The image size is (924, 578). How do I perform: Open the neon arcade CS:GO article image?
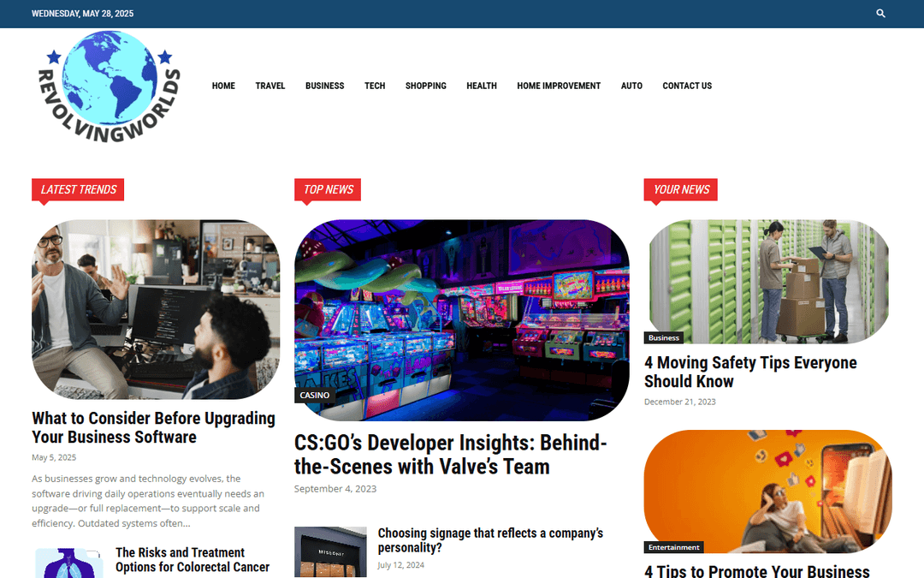click(x=462, y=320)
